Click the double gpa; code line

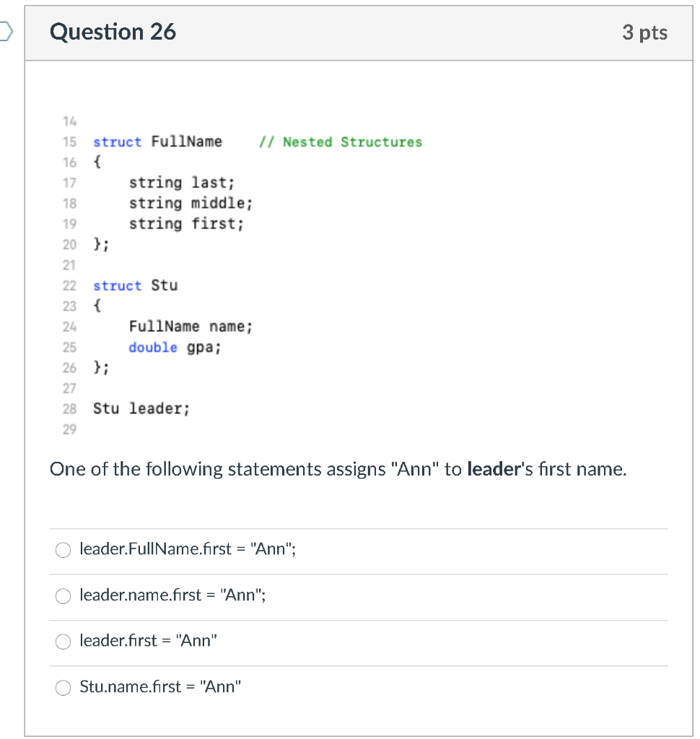175,347
